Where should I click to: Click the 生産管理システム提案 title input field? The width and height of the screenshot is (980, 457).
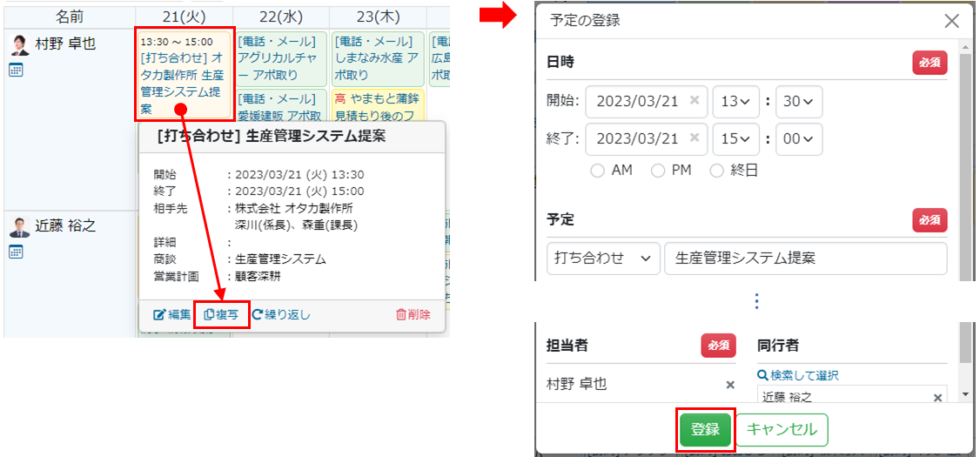[x=806, y=259]
